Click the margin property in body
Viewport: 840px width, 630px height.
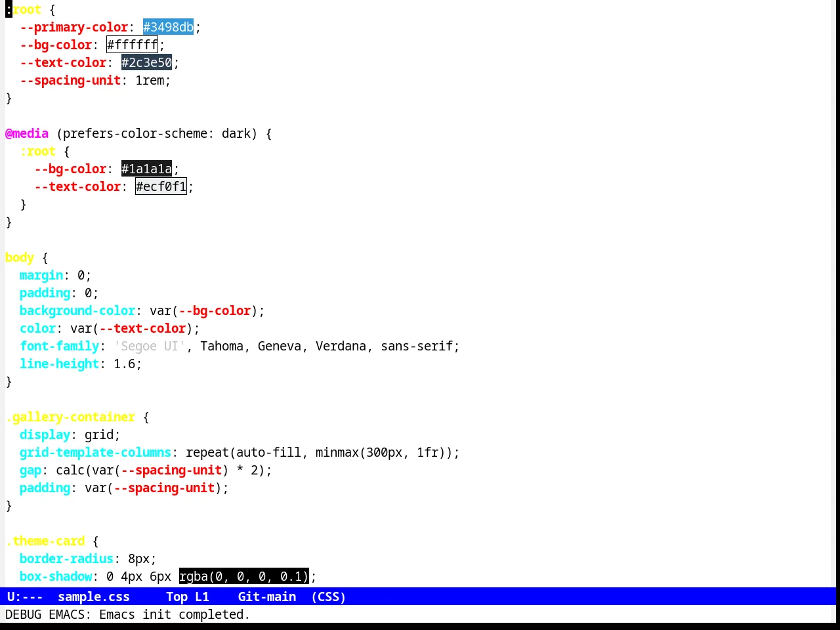(x=41, y=275)
